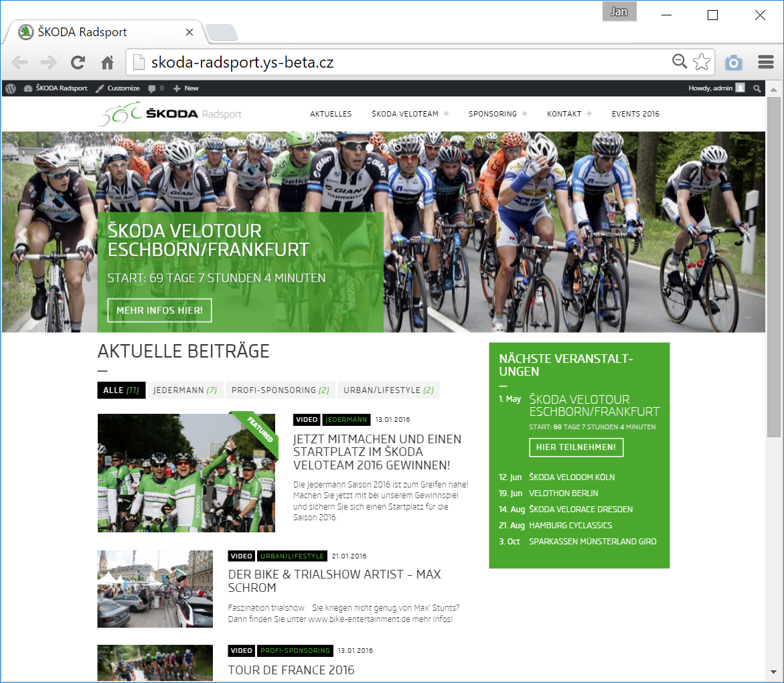
Task: Expand the ŠKODA VELOTEAM submenu plus
Action: [446, 114]
